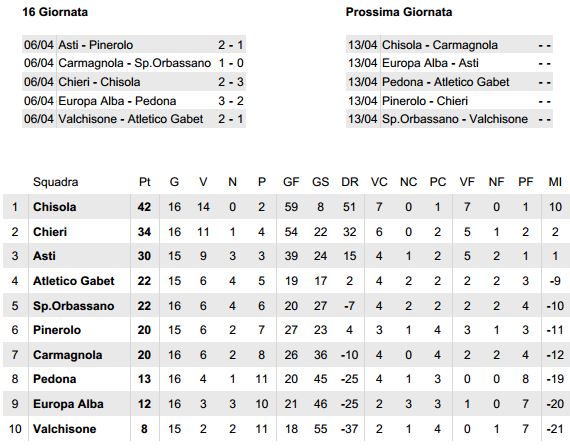Click the MI column header
This screenshot has width=570, height=448.
(555, 182)
